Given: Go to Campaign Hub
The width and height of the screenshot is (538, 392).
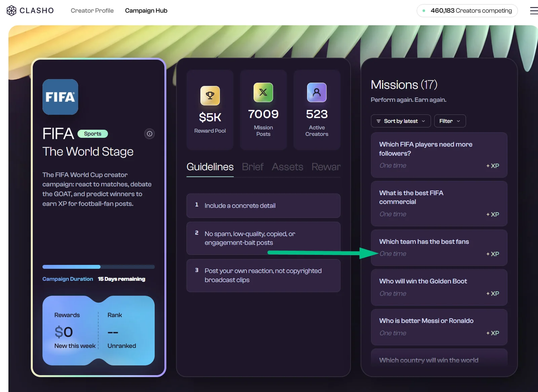Looking at the screenshot, I should click(146, 11).
